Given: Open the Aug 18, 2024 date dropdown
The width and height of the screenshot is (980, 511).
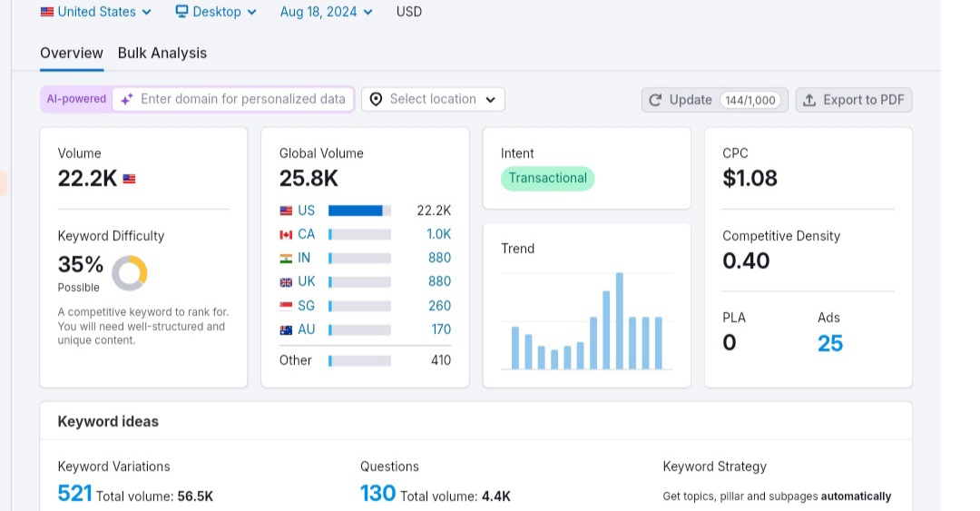Looking at the screenshot, I should [327, 11].
